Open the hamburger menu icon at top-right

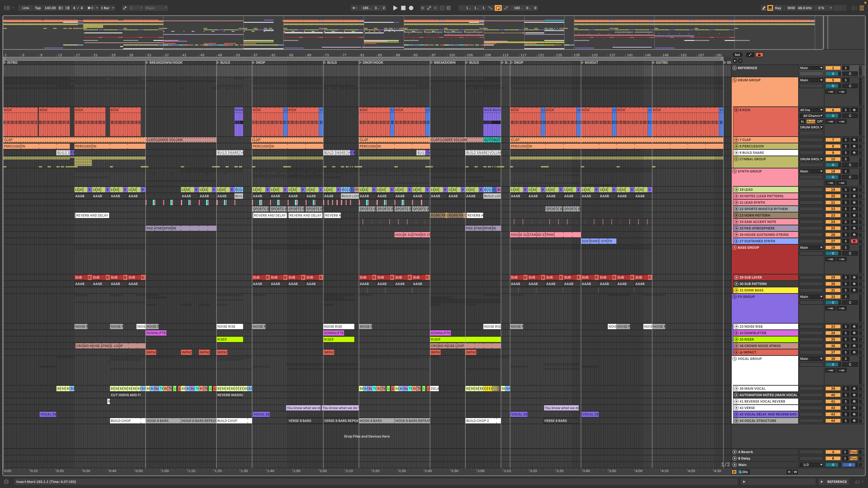[x=862, y=8]
